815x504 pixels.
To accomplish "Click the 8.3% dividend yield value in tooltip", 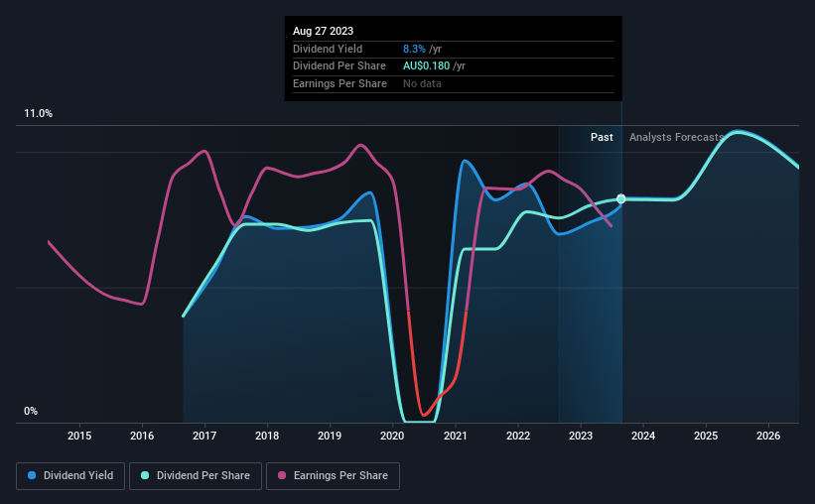I will pyautogui.click(x=414, y=49).
